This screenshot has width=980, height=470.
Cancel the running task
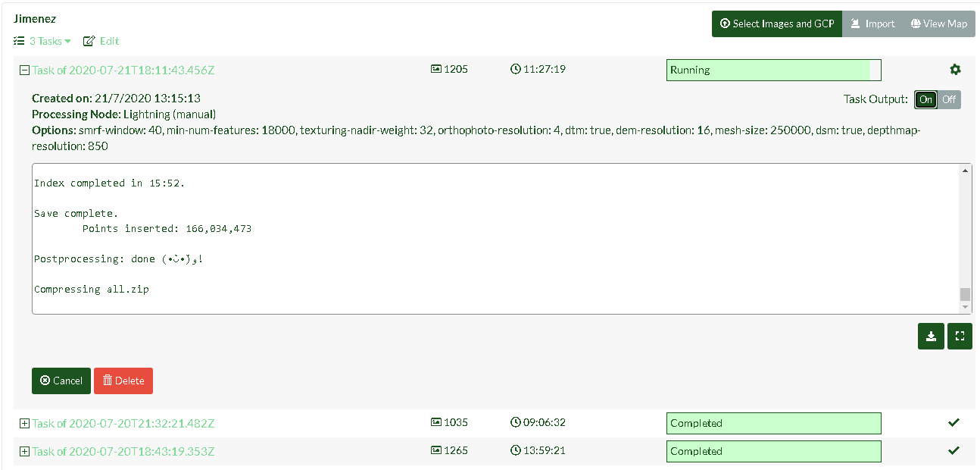61,381
